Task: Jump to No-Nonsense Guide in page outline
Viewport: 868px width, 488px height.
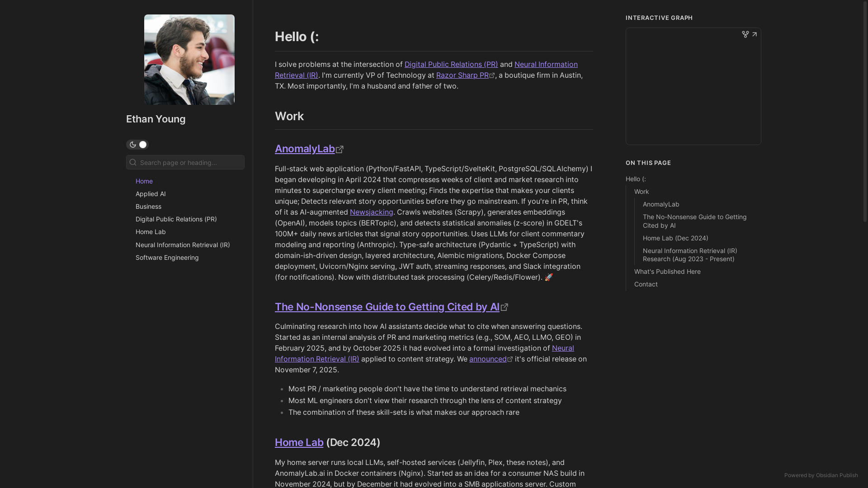Action: 695,221
